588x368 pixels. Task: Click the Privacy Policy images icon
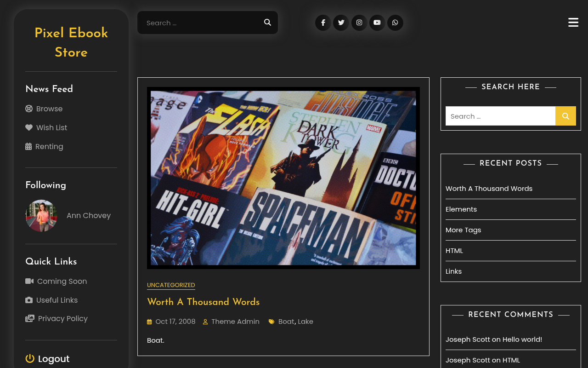tap(30, 318)
